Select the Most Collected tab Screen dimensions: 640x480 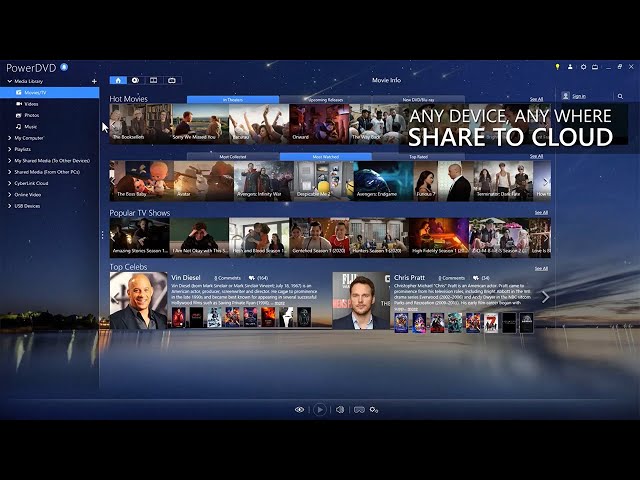233,156
